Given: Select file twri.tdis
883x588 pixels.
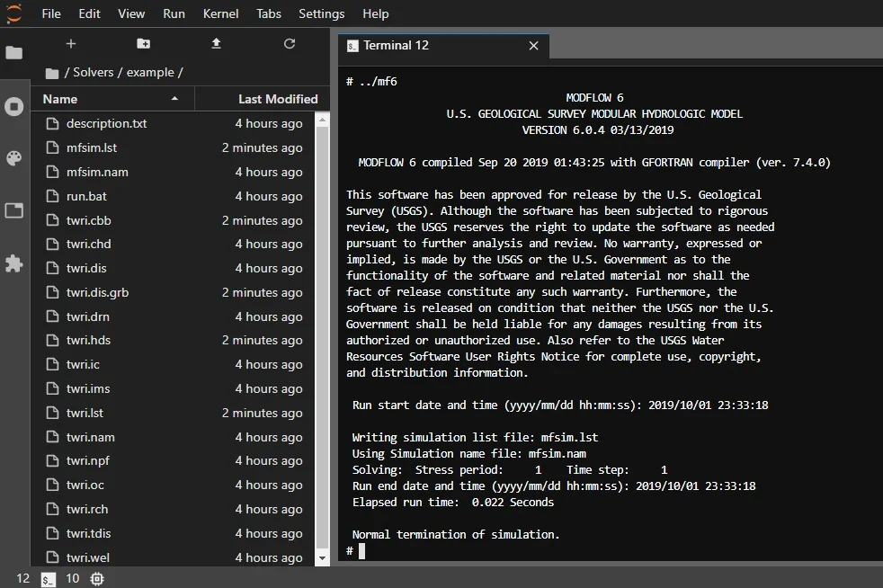Looking at the screenshot, I should pyautogui.click(x=173, y=533).
